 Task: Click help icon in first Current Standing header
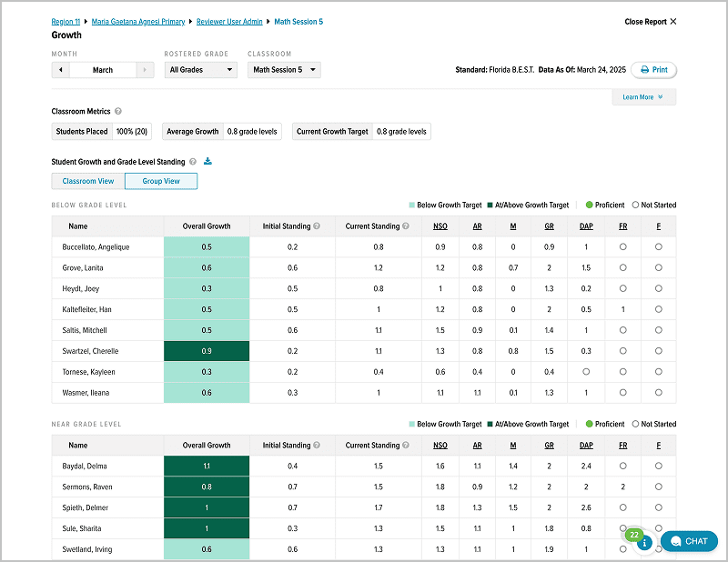pos(406,226)
